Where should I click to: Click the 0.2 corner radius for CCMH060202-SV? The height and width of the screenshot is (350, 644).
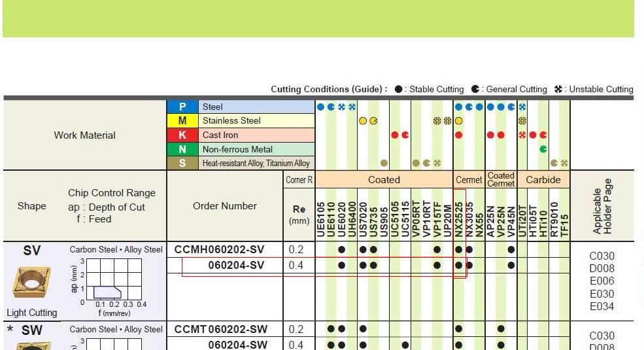coord(296,249)
